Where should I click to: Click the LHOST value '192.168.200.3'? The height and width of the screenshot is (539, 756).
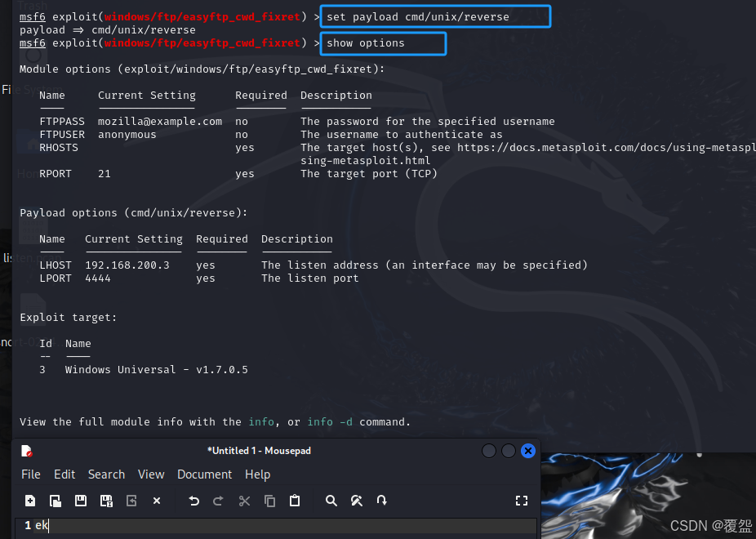[x=127, y=265]
